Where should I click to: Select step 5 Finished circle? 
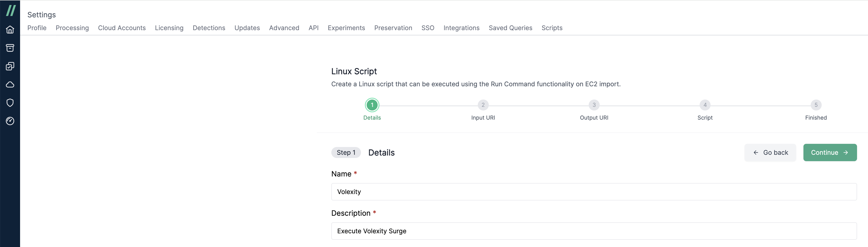pos(816,105)
